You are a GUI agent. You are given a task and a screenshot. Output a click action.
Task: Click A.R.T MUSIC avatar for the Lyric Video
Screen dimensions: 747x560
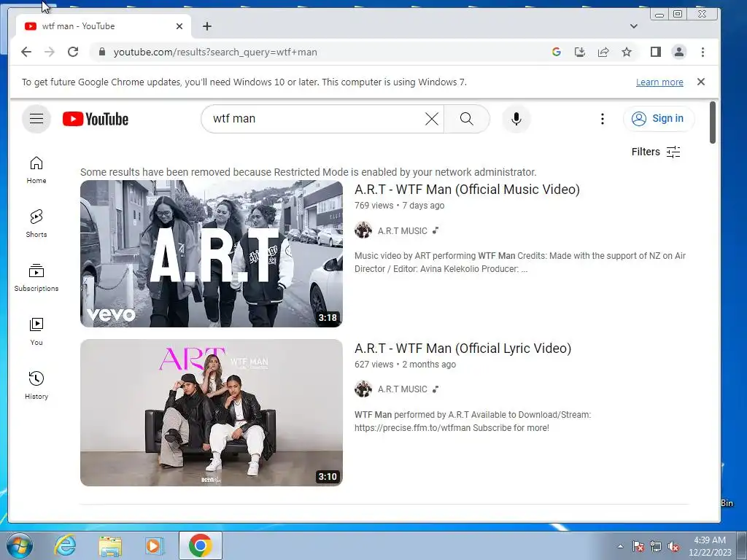(x=363, y=389)
